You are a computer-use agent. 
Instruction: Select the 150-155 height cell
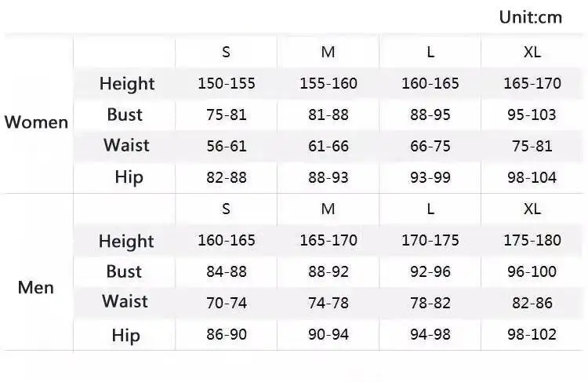click(x=226, y=83)
